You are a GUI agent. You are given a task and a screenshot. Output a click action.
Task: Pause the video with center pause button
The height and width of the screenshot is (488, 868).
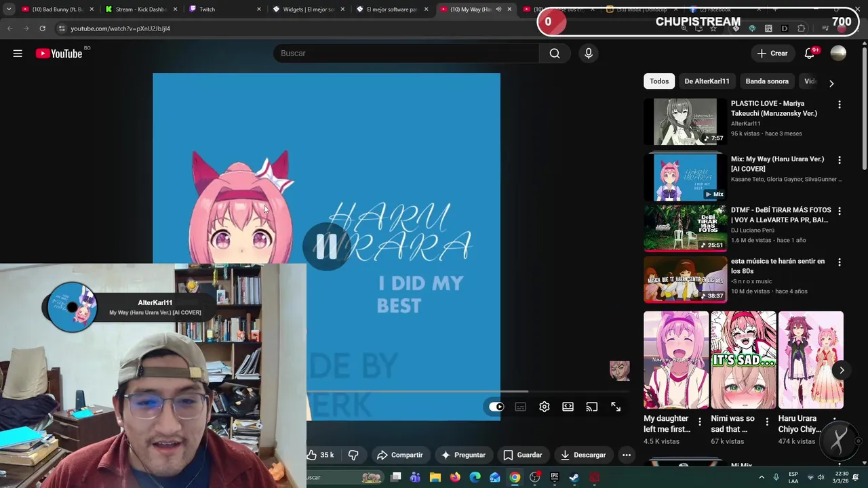point(326,247)
